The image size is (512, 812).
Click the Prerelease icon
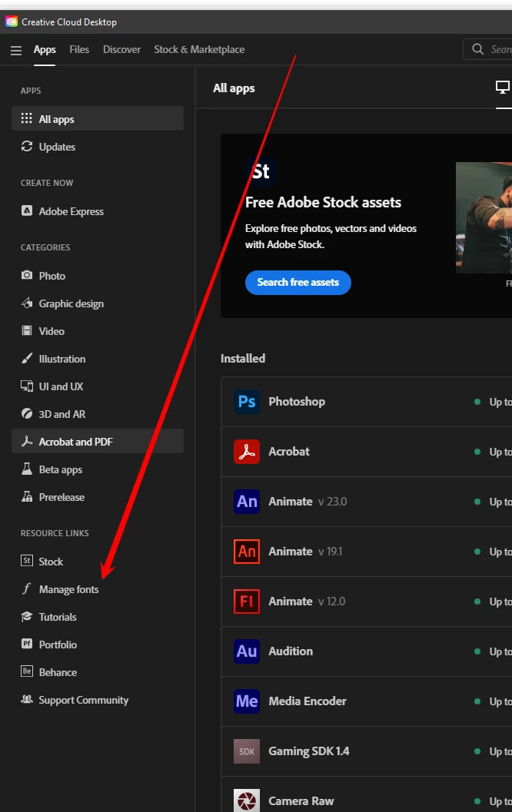26,496
